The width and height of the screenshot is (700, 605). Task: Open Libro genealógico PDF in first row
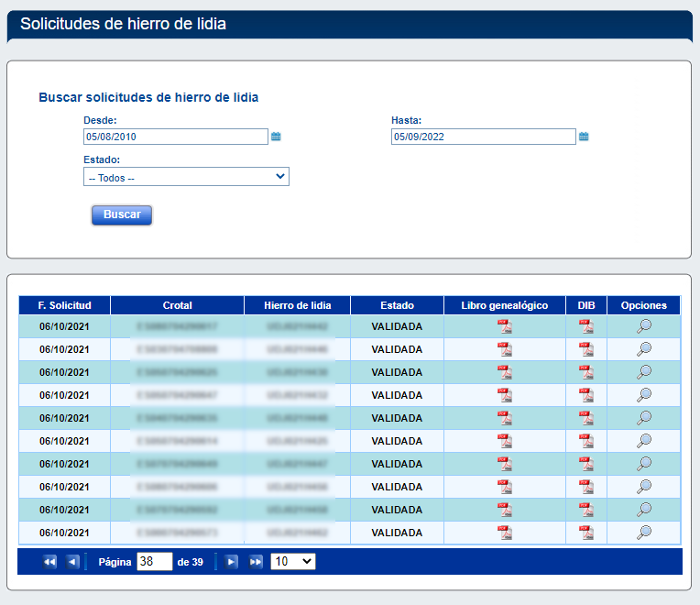click(x=505, y=326)
